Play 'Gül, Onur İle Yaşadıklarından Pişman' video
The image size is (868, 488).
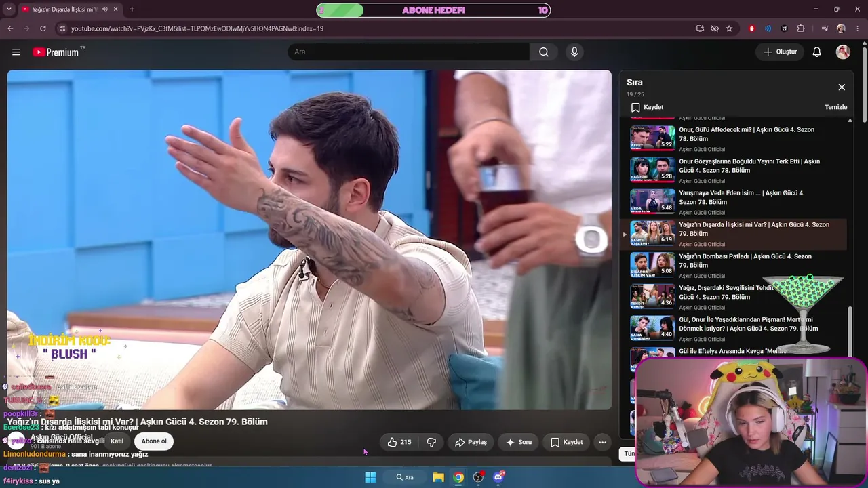coord(733,329)
